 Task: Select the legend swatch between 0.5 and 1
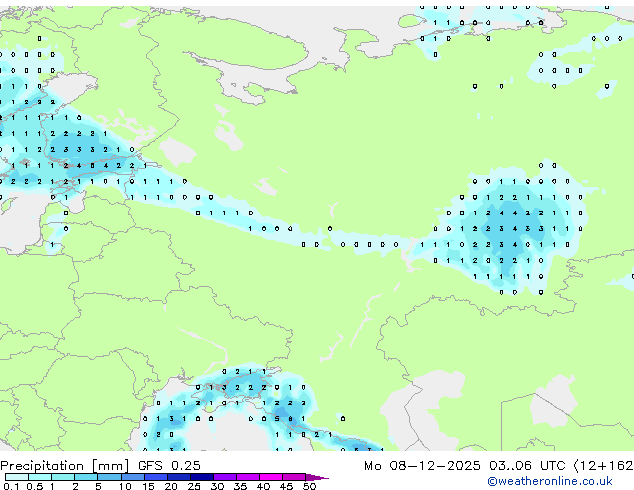40,477
